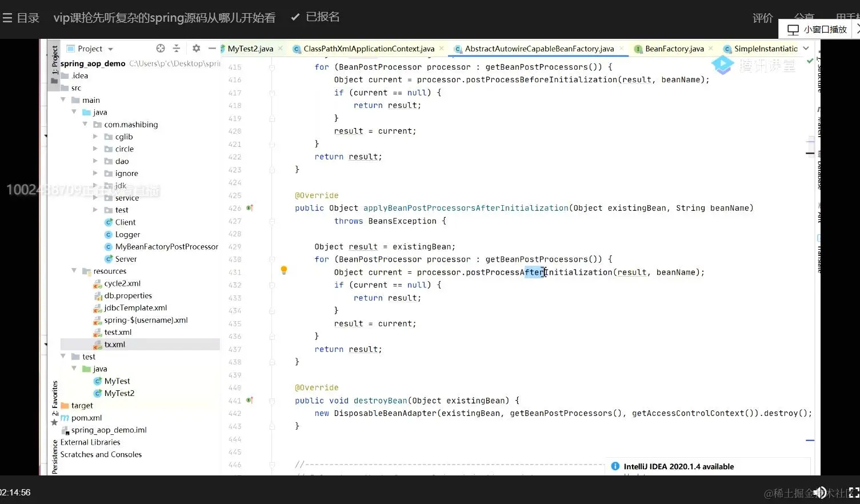Expand the cglib package

pos(95,137)
